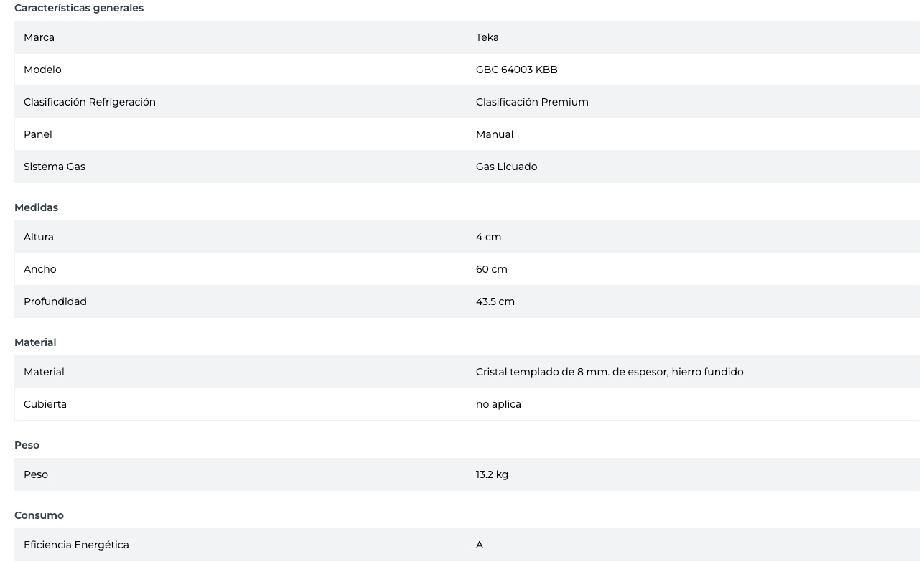Click the "Consumo" section heading
924x562 pixels.
[x=39, y=515]
